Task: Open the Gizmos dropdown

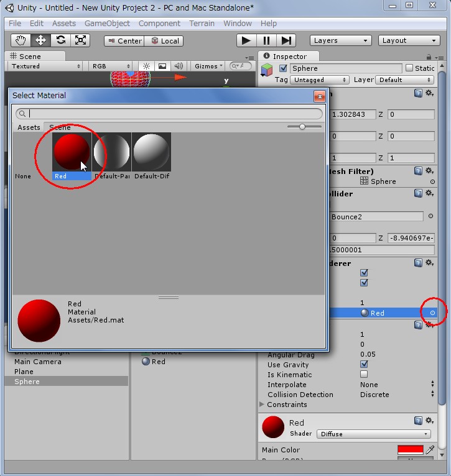Action: [208, 66]
